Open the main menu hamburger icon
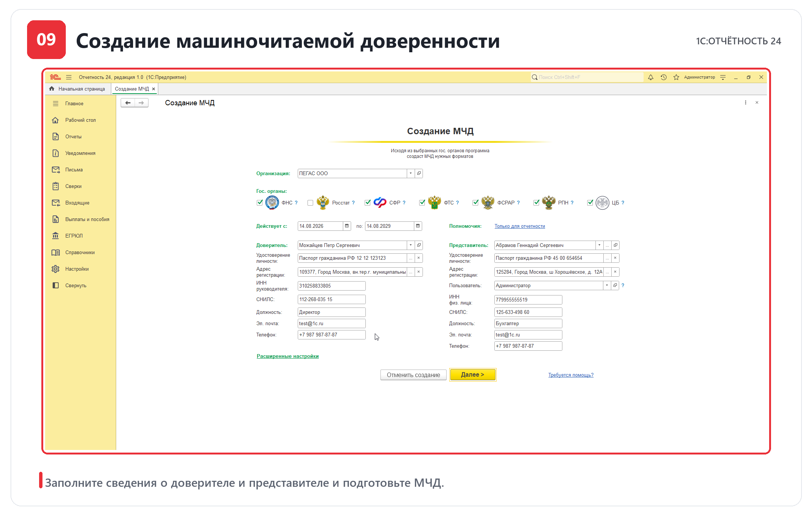Image resolution: width=812 pixels, height=515 pixels. pos(69,77)
